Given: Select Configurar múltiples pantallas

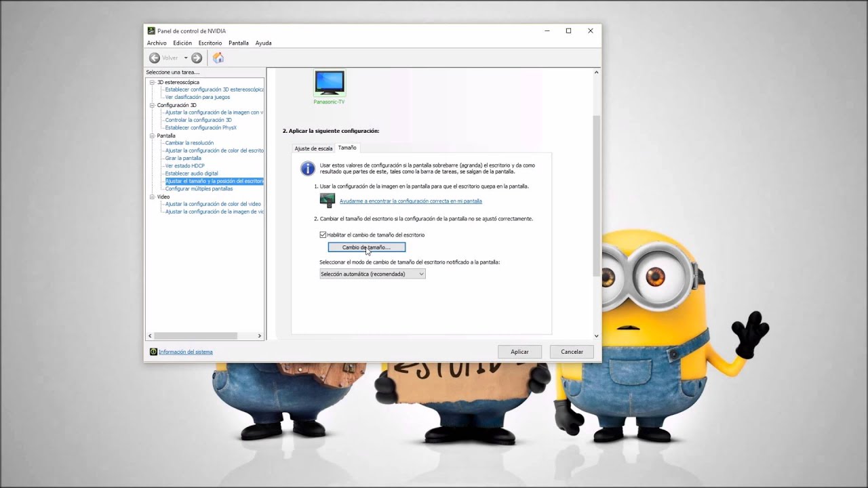Looking at the screenshot, I should point(199,188).
